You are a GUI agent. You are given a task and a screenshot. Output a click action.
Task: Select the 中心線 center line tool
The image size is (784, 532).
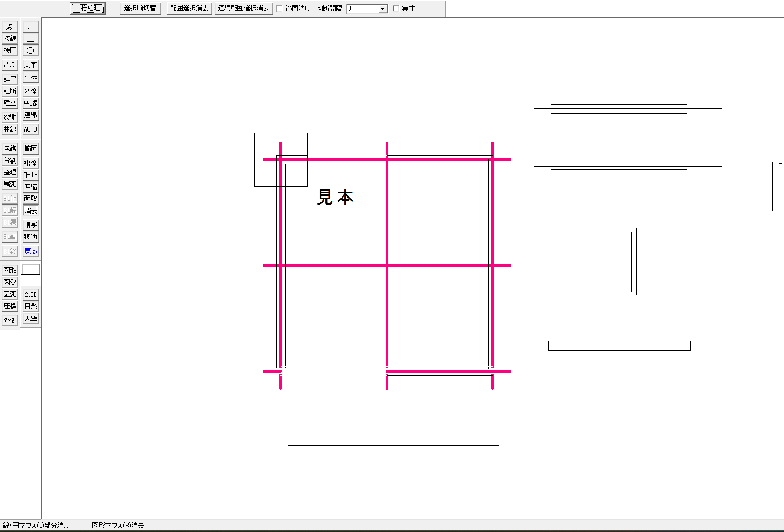(x=31, y=103)
